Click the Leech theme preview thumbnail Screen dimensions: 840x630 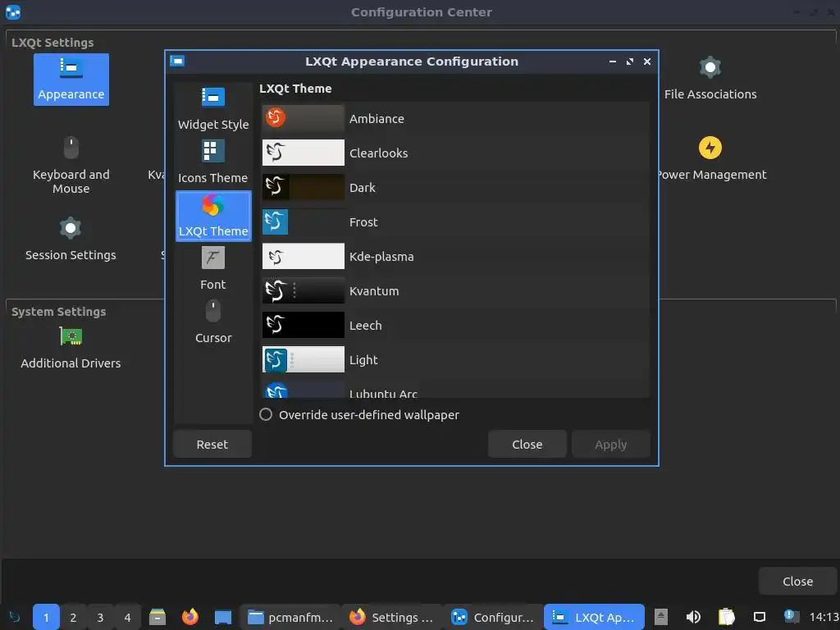(x=304, y=325)
